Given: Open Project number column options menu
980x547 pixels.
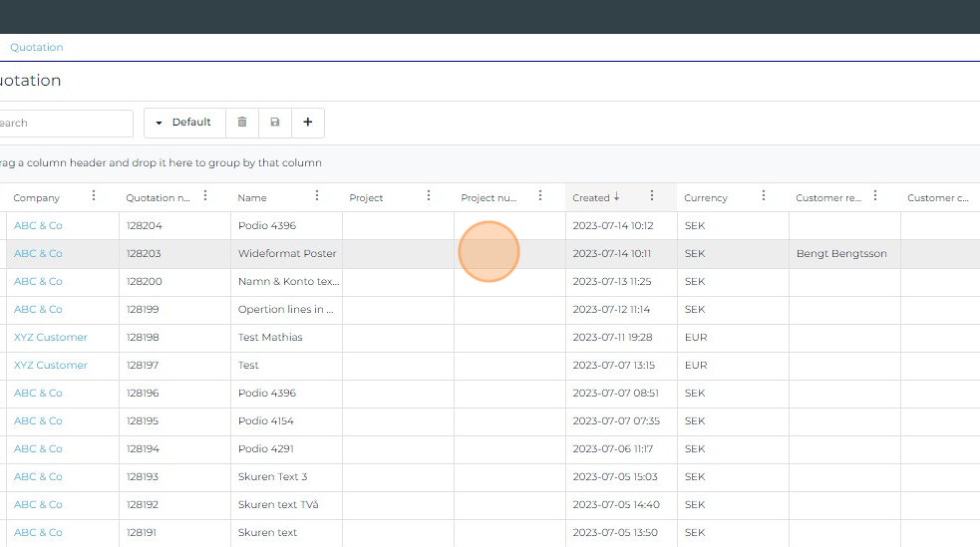Looking at the screenshot, I should coord(540,196).
